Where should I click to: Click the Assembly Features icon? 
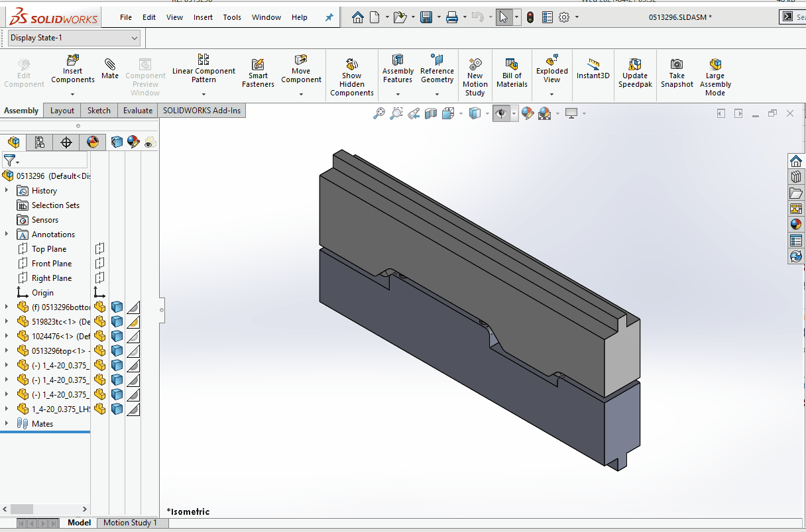click(x=398, y=60)
